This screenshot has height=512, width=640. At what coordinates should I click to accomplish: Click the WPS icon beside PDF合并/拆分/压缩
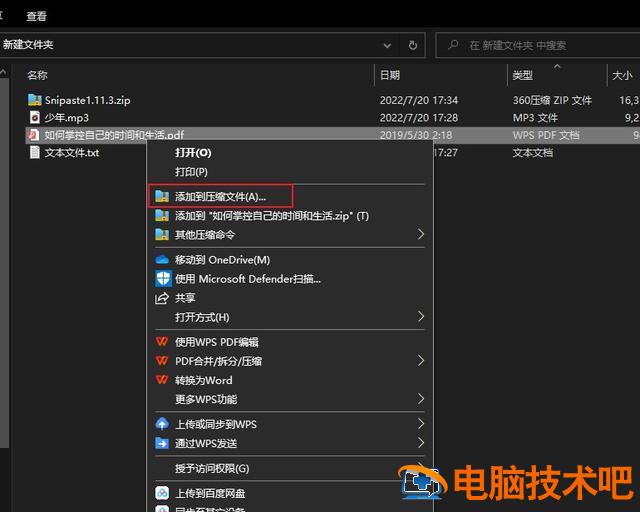(162, 361)
